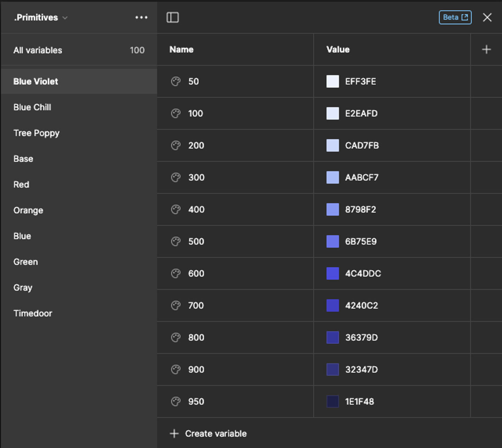Toggle the sidebar panel icon
Viewport: 502px width, 448px height.
coord(173,17)
